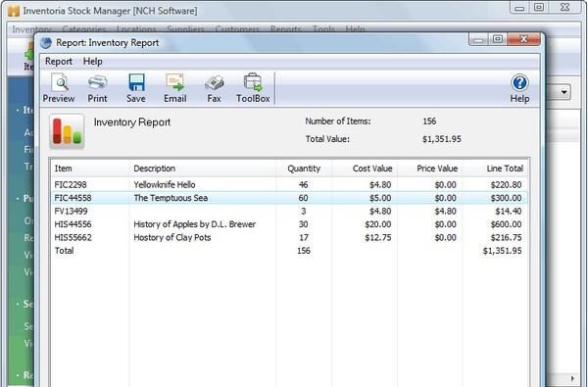Click the description Yellowknife Hello

165,184
